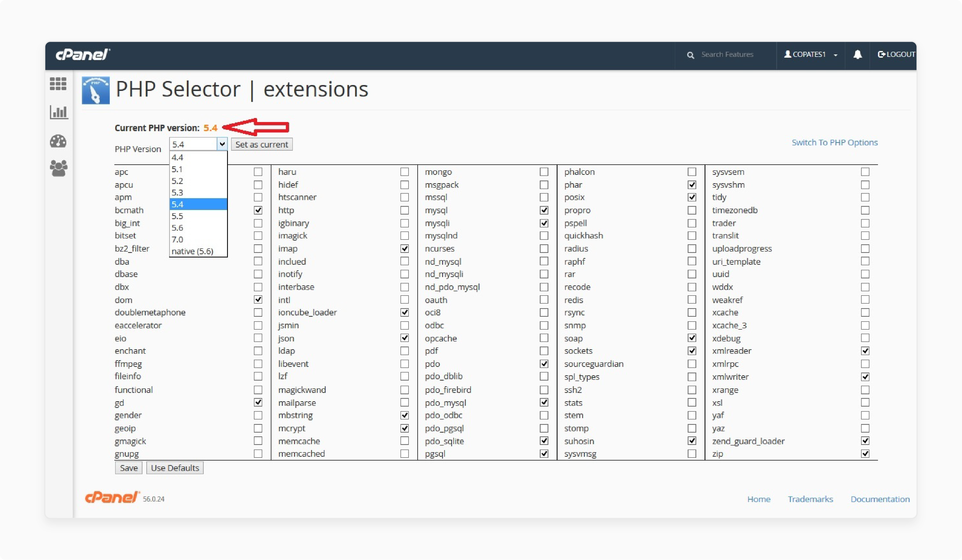Open the home grid icon in sidebar
962x560 pixels.
[x=58, y=84]
